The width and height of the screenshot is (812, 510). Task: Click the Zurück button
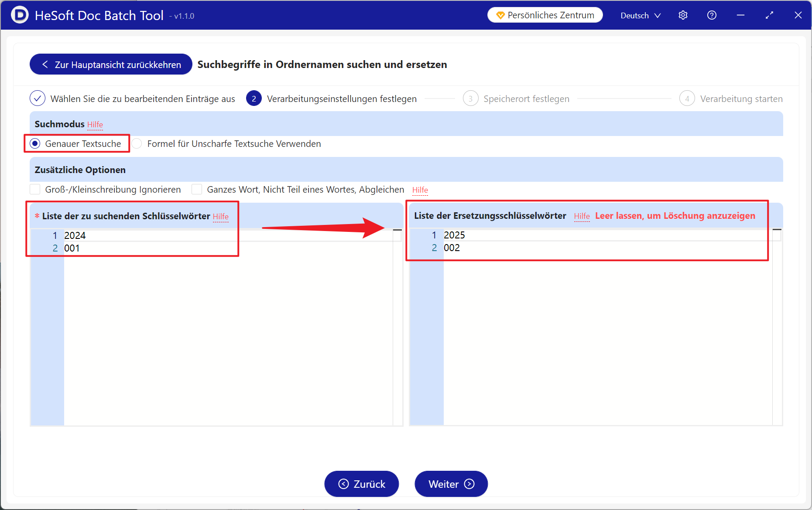[x=362, y=484]
